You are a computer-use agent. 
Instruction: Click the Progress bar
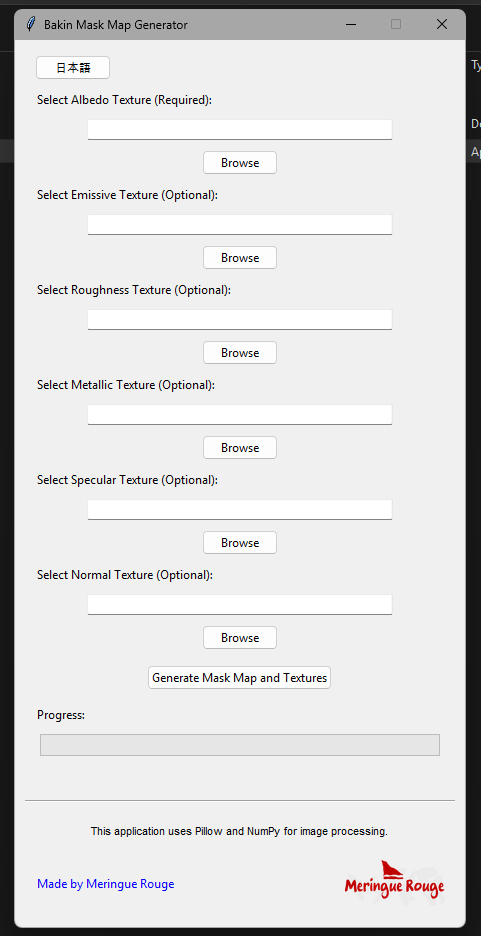click(x=240, y=745)
